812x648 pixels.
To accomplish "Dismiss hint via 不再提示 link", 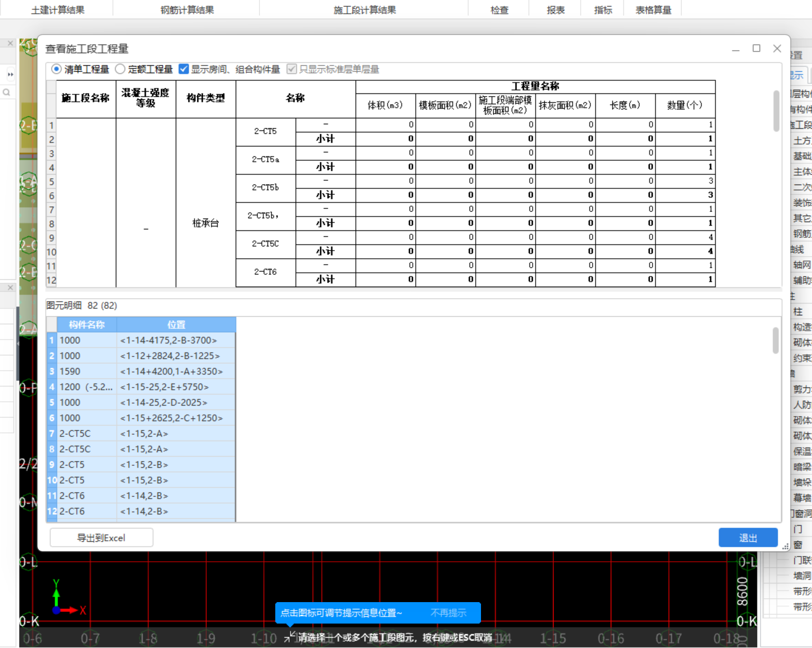I will 448,612.
